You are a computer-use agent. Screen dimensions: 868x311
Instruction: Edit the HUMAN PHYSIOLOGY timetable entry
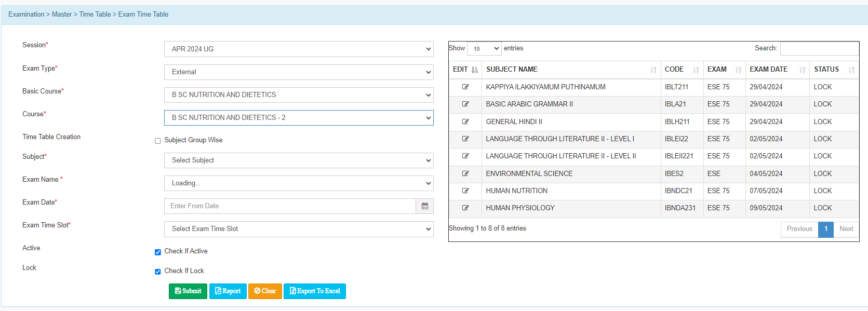(x=465, y=208)
